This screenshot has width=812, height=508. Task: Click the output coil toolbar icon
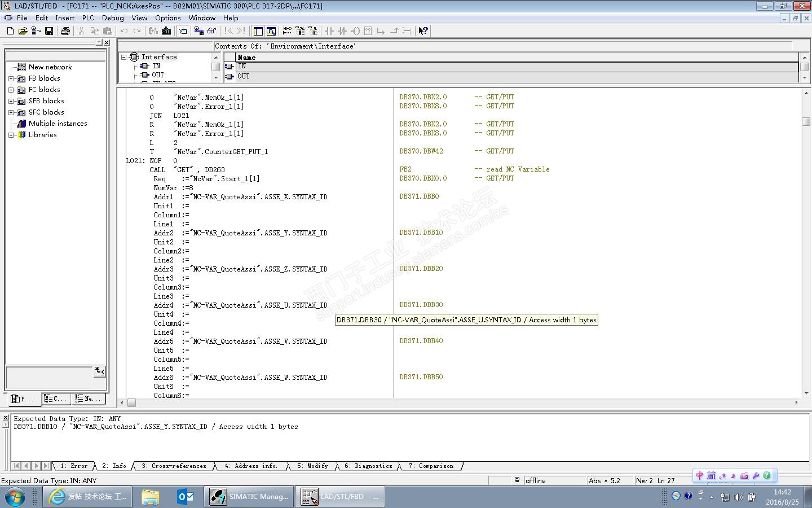(355, 31)
